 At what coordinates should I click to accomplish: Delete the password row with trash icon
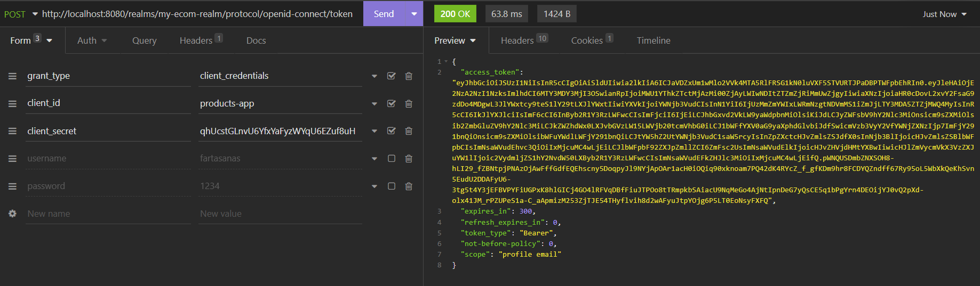409,186
